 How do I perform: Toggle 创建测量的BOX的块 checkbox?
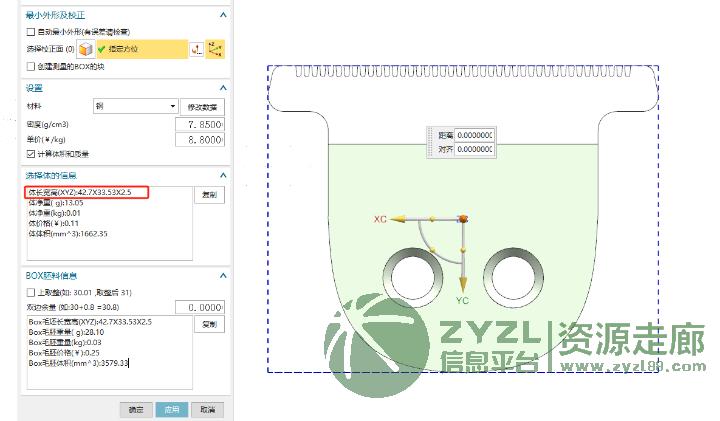pos(30,67)
